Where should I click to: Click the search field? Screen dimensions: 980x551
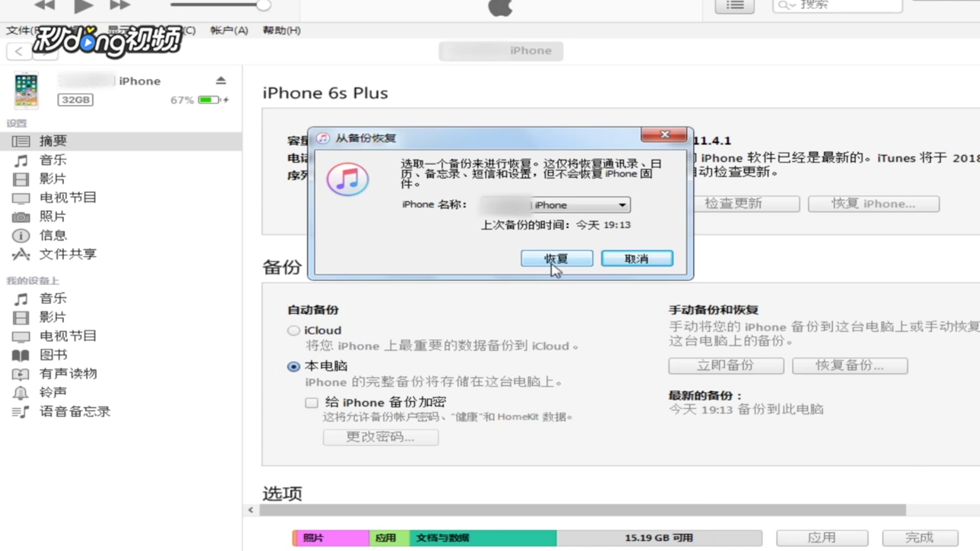837,6
